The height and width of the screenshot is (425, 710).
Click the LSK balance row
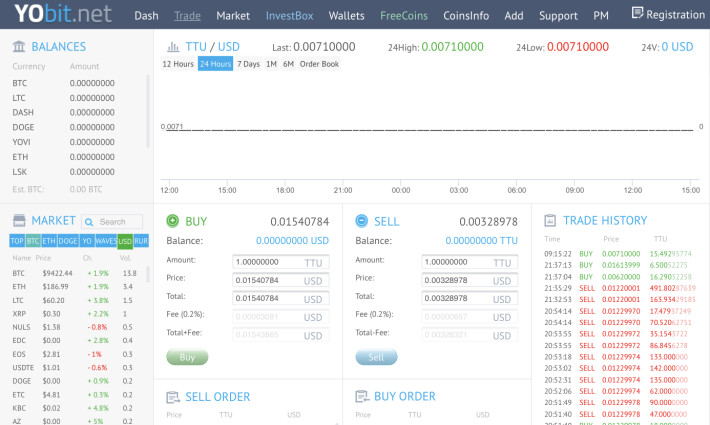[75, 172]
